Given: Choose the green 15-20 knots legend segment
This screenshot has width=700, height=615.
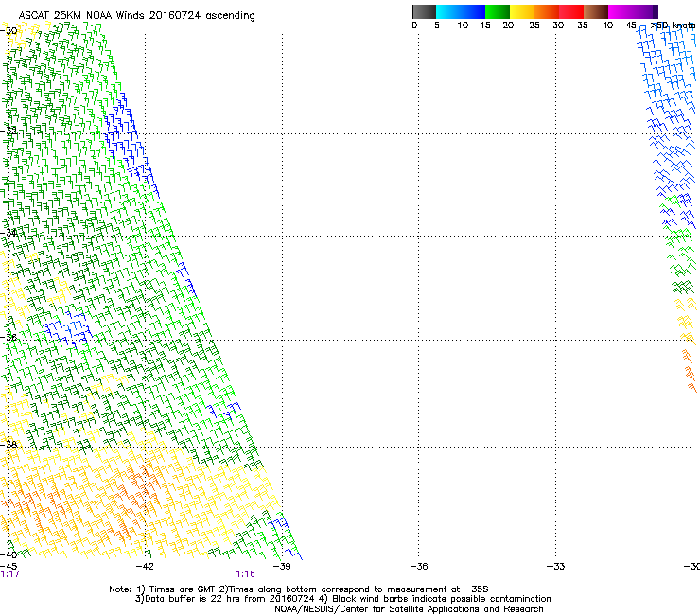Looking at the screenshot, I should [498, 11].
